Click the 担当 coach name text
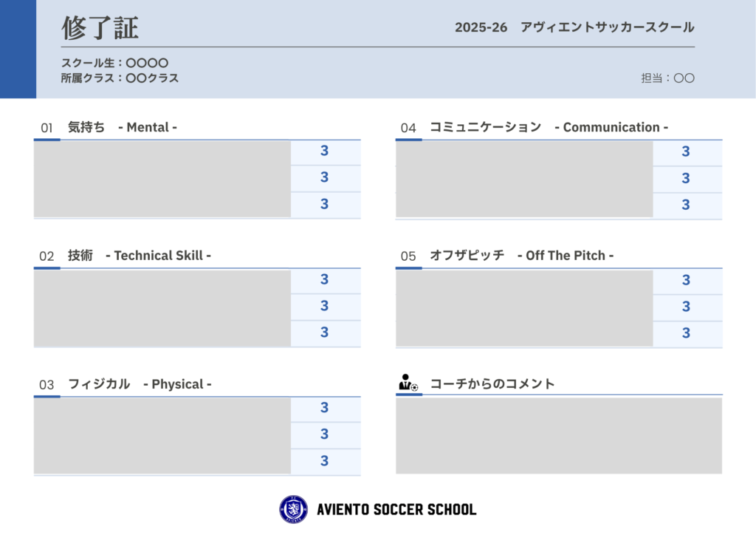756x535 pixels. click(667, 78)
